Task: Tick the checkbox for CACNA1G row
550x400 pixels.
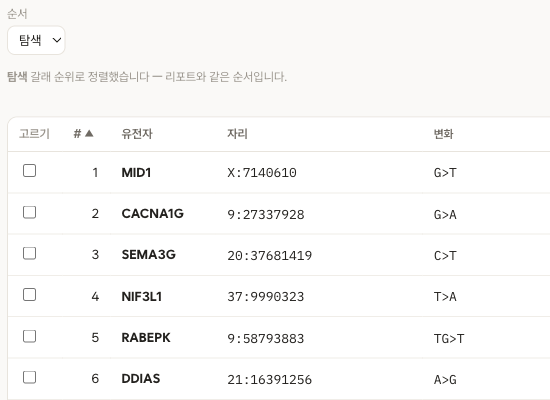Action: 29,212
